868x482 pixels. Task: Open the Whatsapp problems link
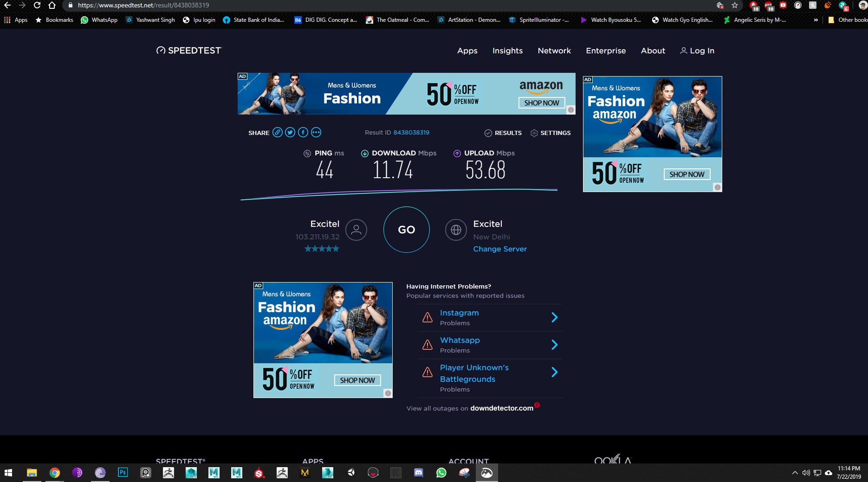tap(460, 340)
